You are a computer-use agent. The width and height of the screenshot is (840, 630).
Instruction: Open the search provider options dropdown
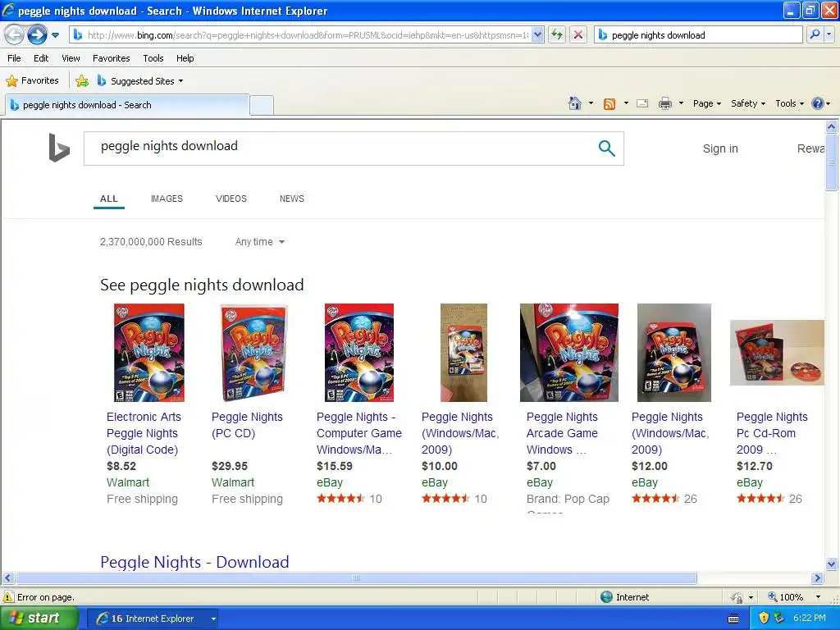coord(829,34)
